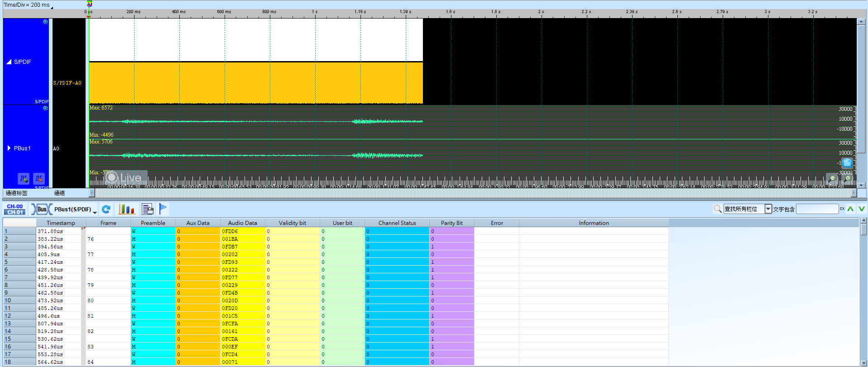This screenshot has height=367, width=868.
Task: Click the audio data cell 00229
Action: coord(243,285)
